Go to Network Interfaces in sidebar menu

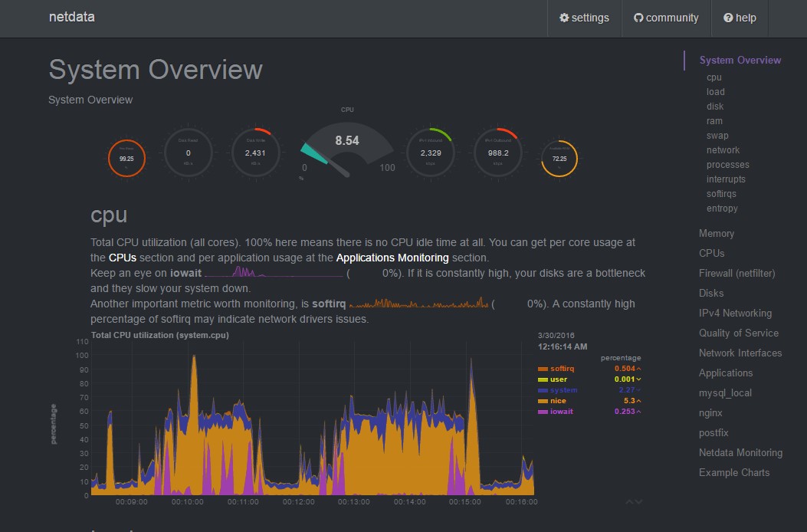(x=740, y=353)
